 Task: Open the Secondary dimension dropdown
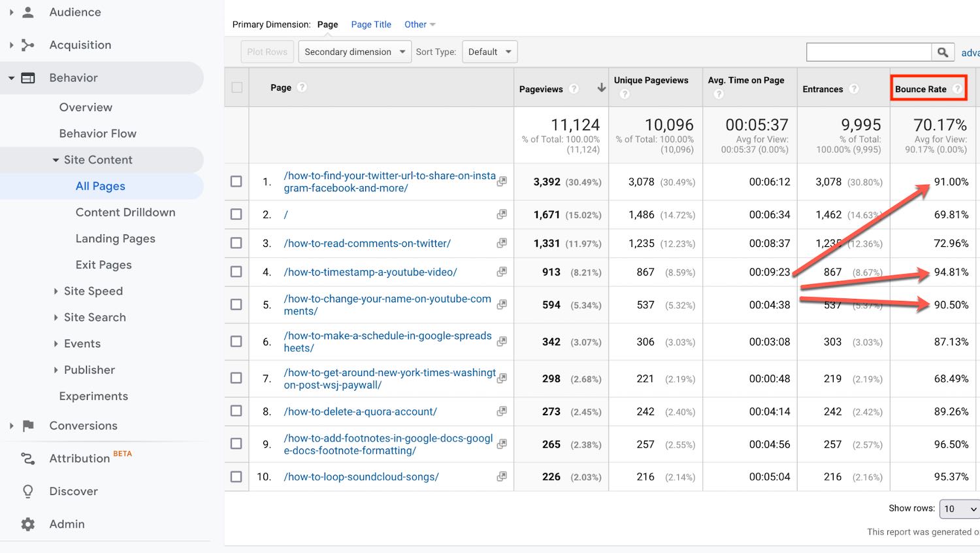[x=355, y=52]
